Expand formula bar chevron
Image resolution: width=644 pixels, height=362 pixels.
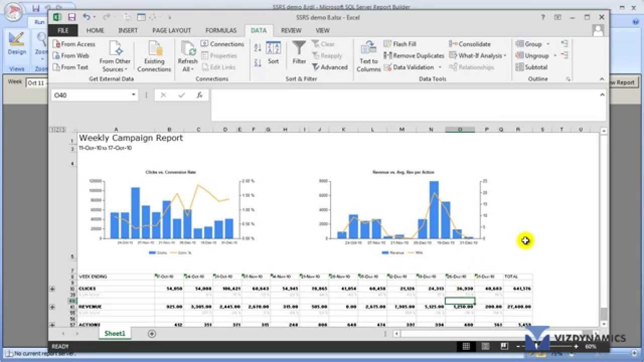[x=602, y=94]
